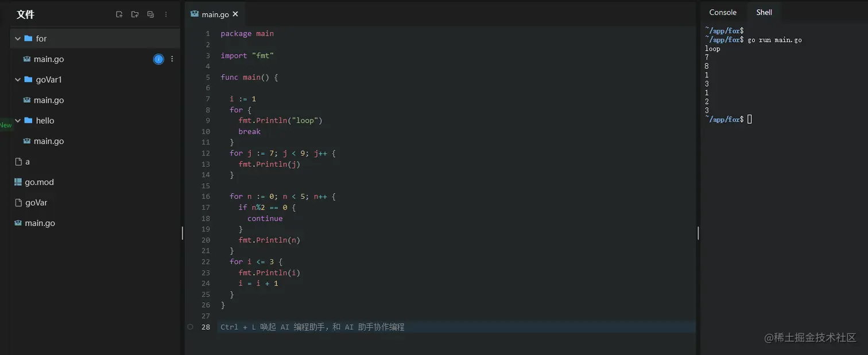Switch to the Shell tab
Viewport: 868px width, 355px height.
click(764, 12)
